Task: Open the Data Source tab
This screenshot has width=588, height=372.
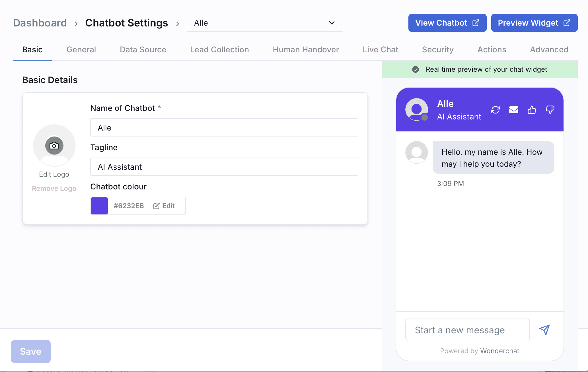Action: click(143, 49)
